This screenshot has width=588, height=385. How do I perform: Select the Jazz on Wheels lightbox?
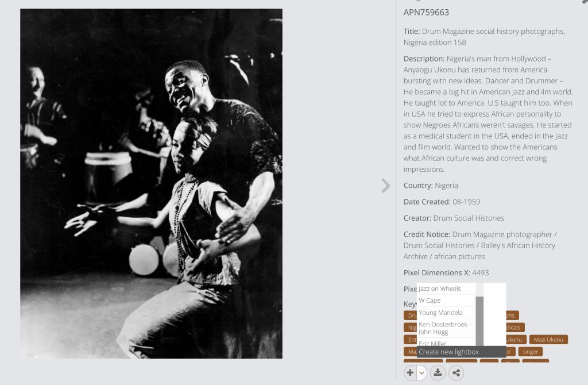click(x=446, y=288)
